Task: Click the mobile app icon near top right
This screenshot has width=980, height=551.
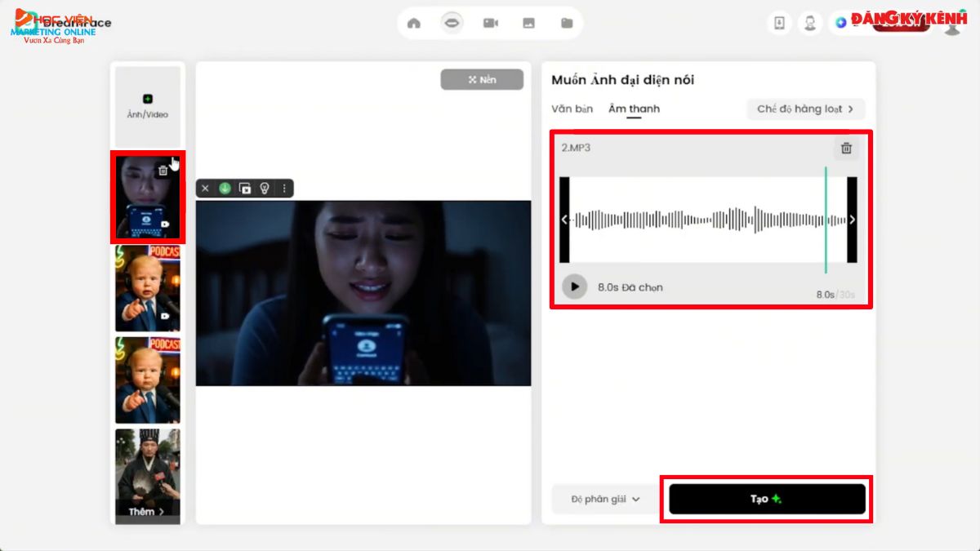Action: click(x=779, y=23)
